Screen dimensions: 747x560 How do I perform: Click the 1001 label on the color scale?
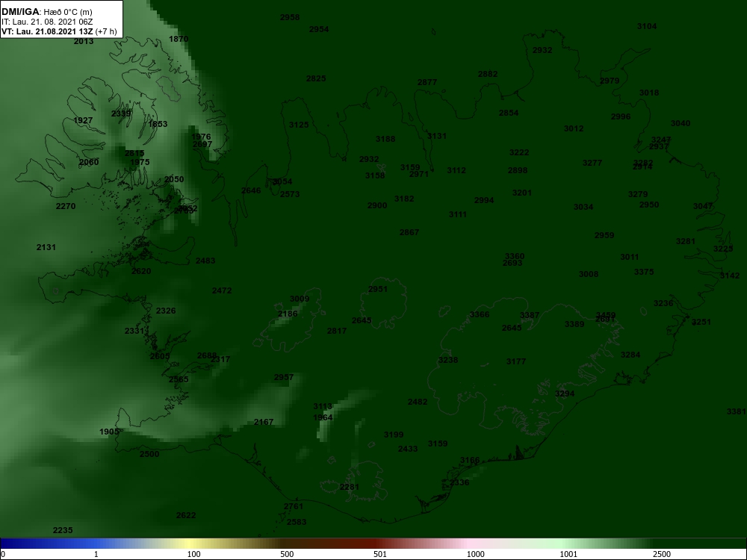568,554
